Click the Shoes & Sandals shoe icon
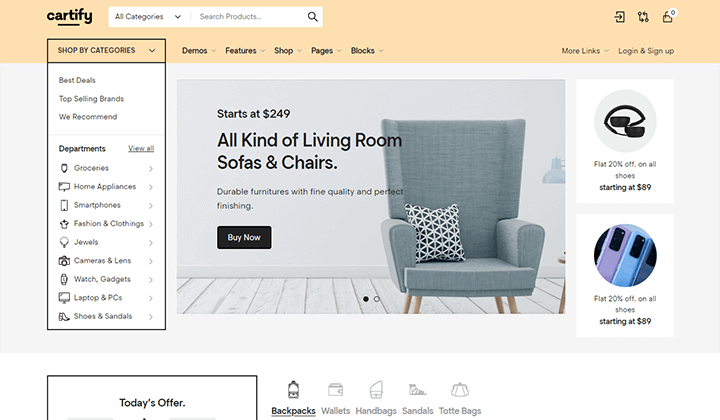The image size is (720, 420). click(x=64, y=316)
